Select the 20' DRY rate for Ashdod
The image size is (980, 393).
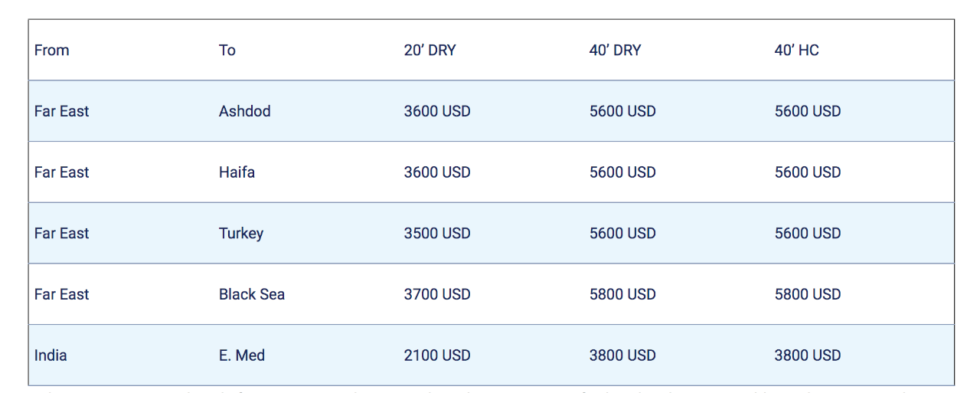coord(437,111)
